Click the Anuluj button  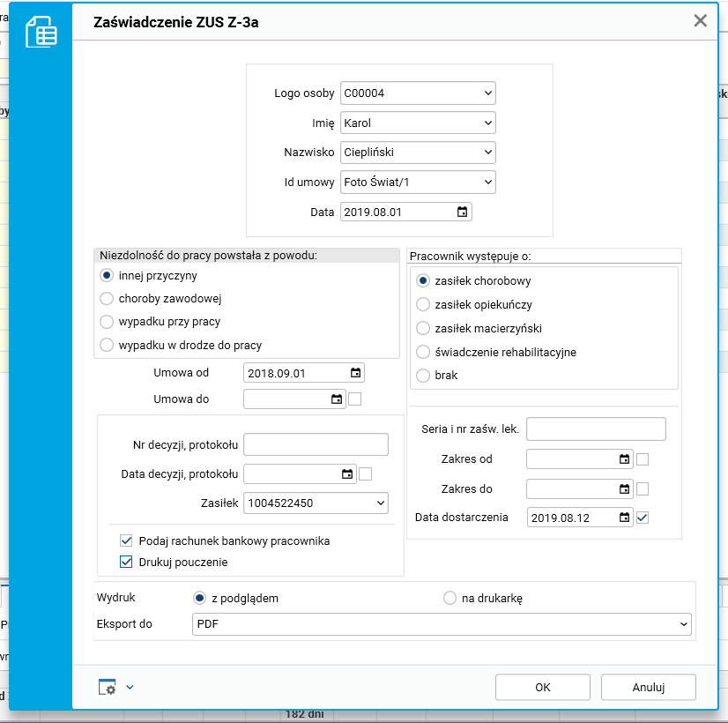pyautogui.click(x=649, y=687)
